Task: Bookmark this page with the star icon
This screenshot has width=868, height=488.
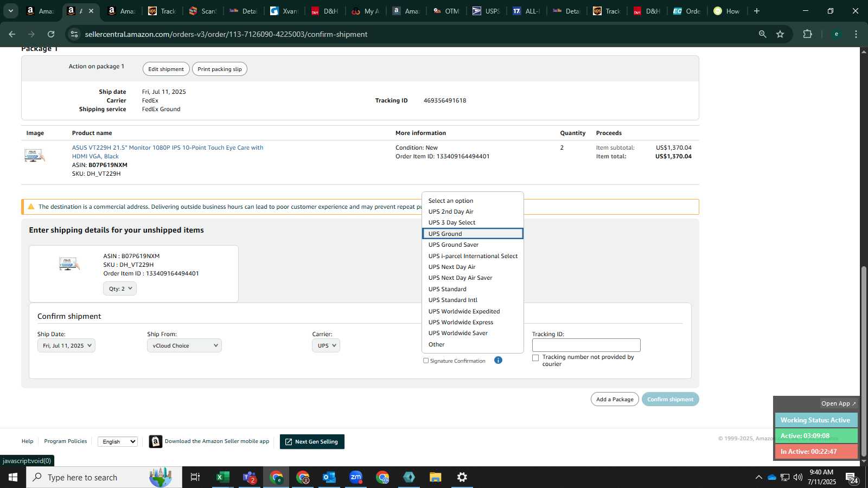Action: coord(780,34)
